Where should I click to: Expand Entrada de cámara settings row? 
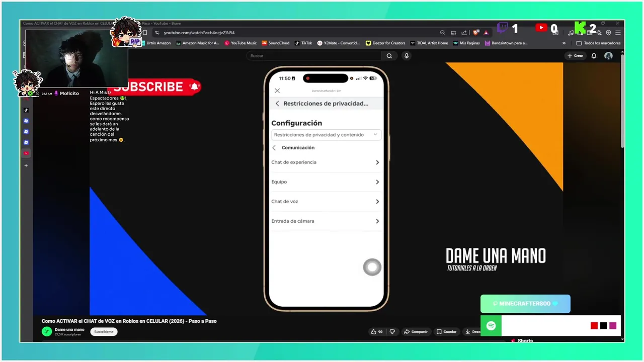point(326,221)
